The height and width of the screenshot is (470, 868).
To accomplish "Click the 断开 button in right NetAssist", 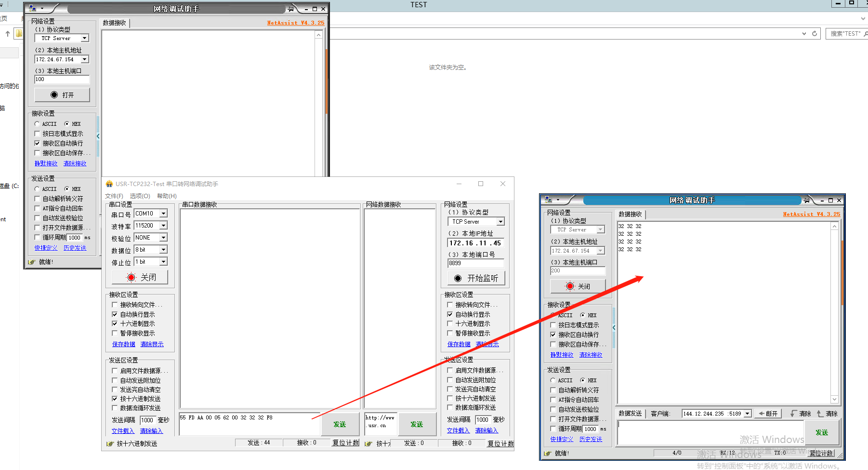I will [768, 414].
